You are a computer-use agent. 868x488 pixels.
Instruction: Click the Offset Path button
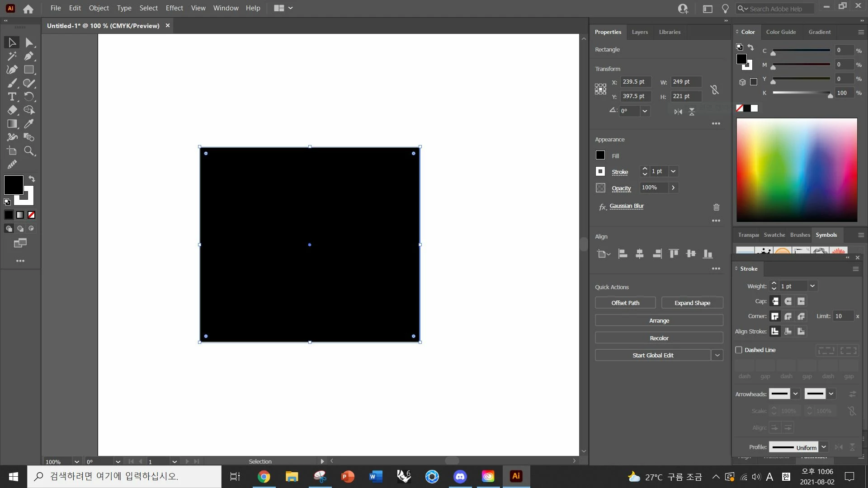pos(625,303)
